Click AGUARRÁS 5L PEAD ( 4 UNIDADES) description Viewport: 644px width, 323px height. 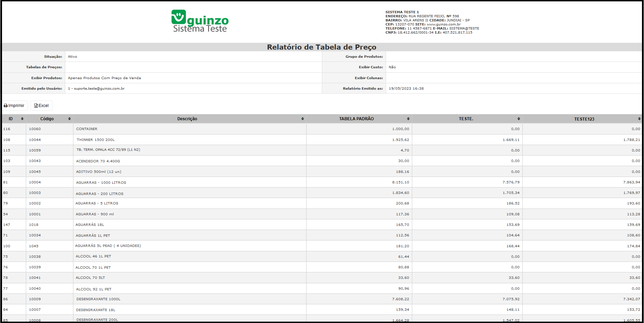pyautogui.click(x=108, y=246)
